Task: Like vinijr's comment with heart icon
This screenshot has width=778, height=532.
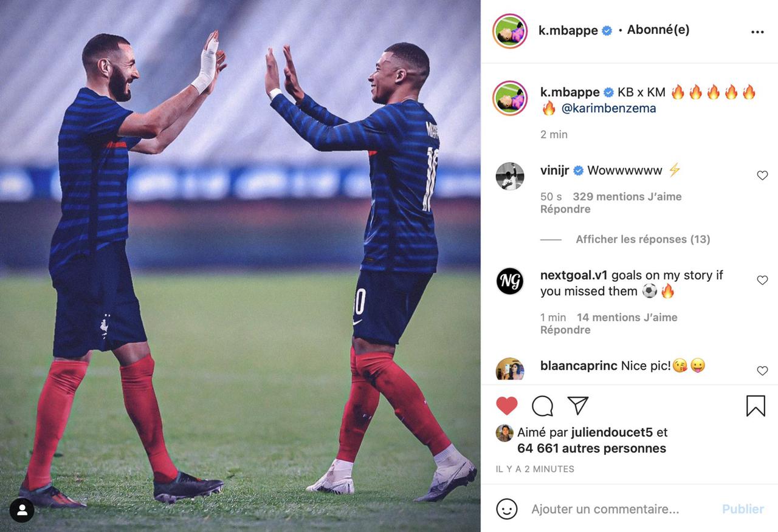Action: (x=762, y=176)
